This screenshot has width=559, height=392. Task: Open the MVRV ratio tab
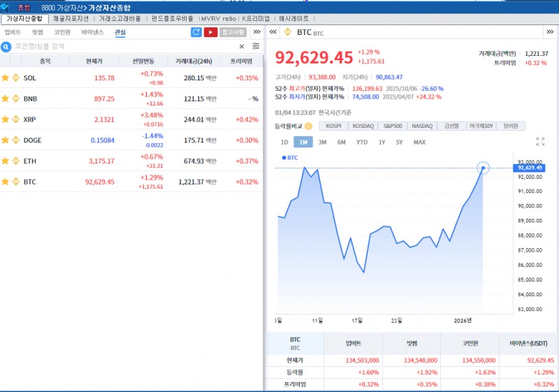pos(219,19)
